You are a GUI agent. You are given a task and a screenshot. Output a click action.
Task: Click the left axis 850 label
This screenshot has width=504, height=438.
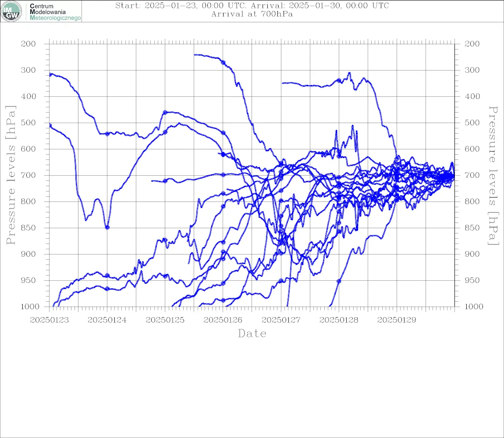coord(28,228)
